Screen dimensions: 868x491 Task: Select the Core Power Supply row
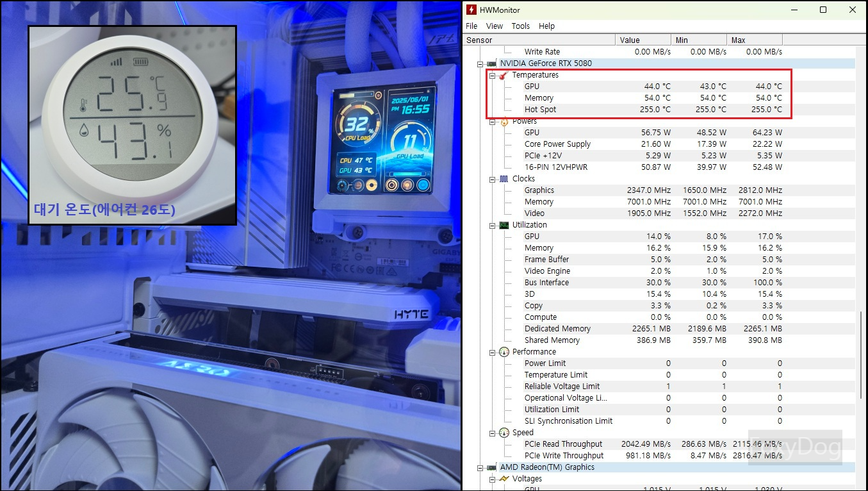[x=659, y=144]
